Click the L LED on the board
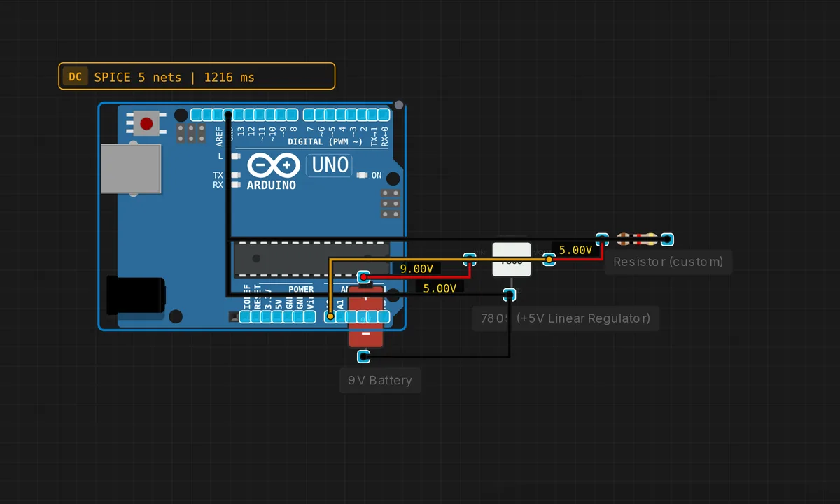840x504 pixels. [x=235, y=156]
